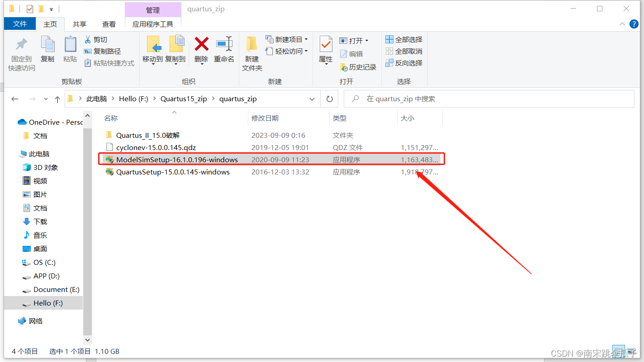Screen dimensions: 644x362
Task: Switch to the Home (主页) tab
Action: pos(50,24)
